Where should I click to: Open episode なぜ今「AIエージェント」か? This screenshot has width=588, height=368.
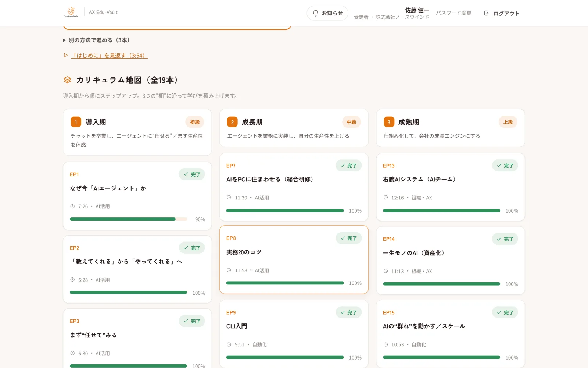(137, 196)
